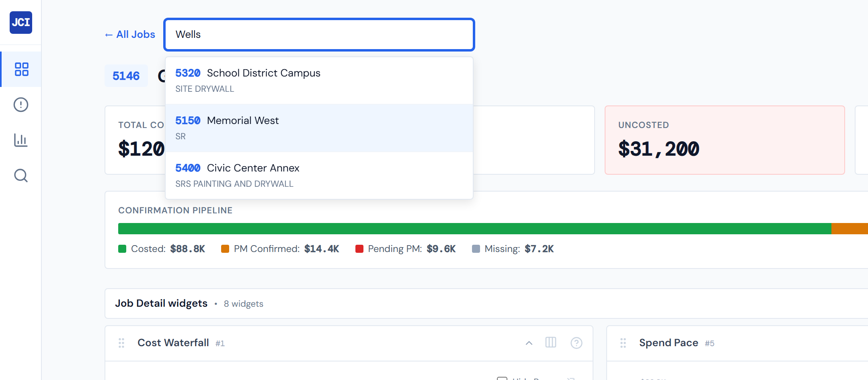The image size is (868, 380).
Task: Open help for the Cost Waterfall widget
Action: [x=576, y=343]
